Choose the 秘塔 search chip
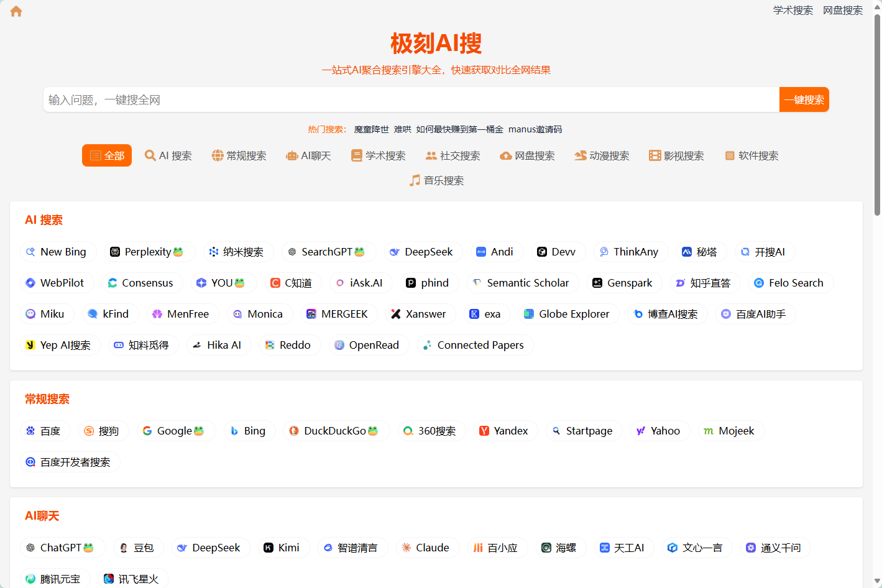The width and height of the screenshot is (882, 588). (701, 252)
